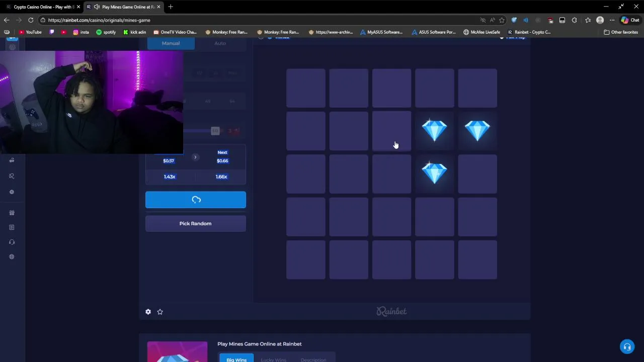Click the 1.43x multiplier value
The width and height of the screenshot is (644, 362).
(170, 176)
